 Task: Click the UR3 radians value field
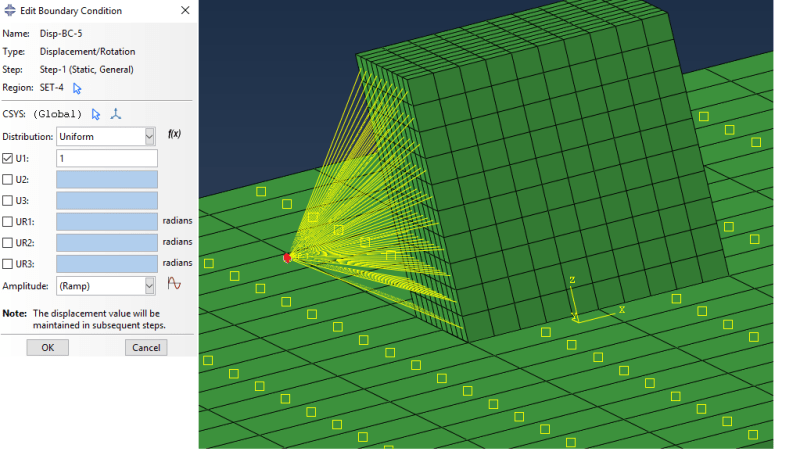107,264
